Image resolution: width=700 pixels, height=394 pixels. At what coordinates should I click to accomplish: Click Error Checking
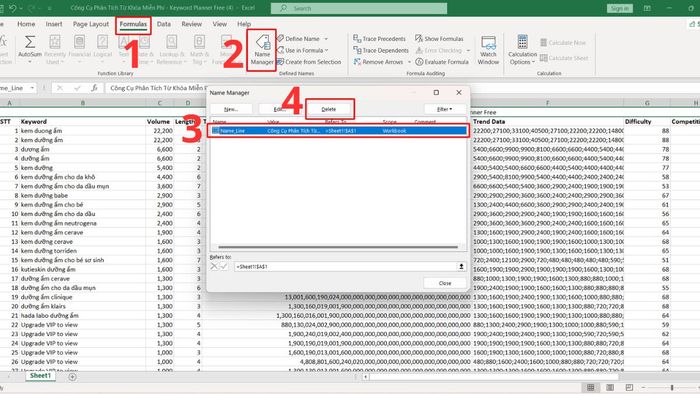point(438,50)
